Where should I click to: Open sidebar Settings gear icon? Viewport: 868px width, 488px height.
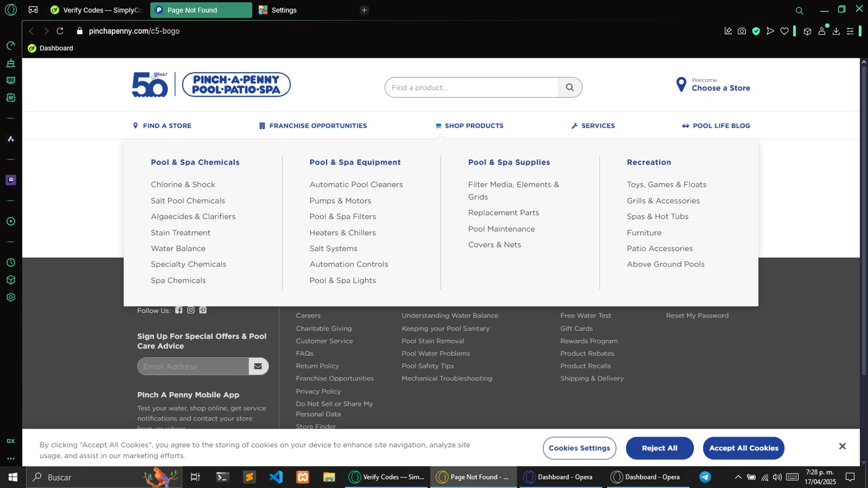10,297
